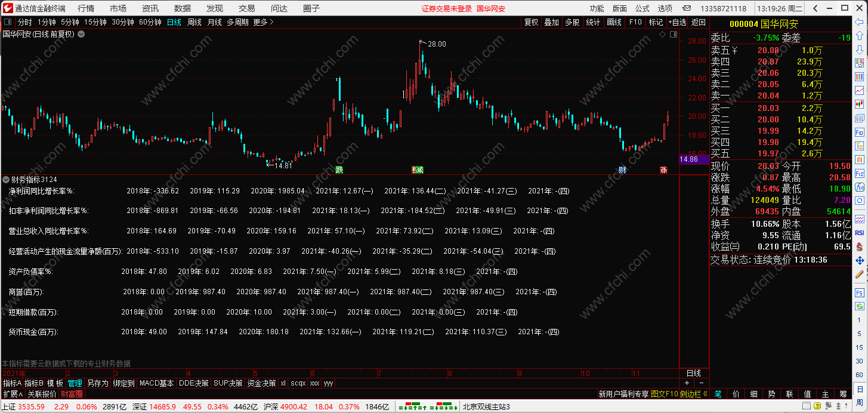
Task: Switch to the 筹 tab in the quote panel
Action: pyautogui.click(x=843, y=394)
